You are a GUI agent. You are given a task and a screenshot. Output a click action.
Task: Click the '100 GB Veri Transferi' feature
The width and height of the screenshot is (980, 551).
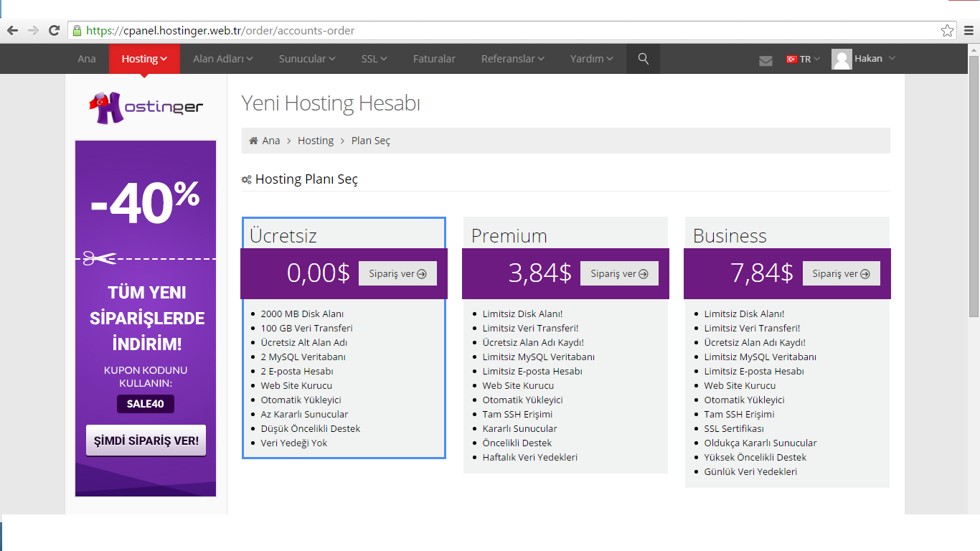(307, 328)
